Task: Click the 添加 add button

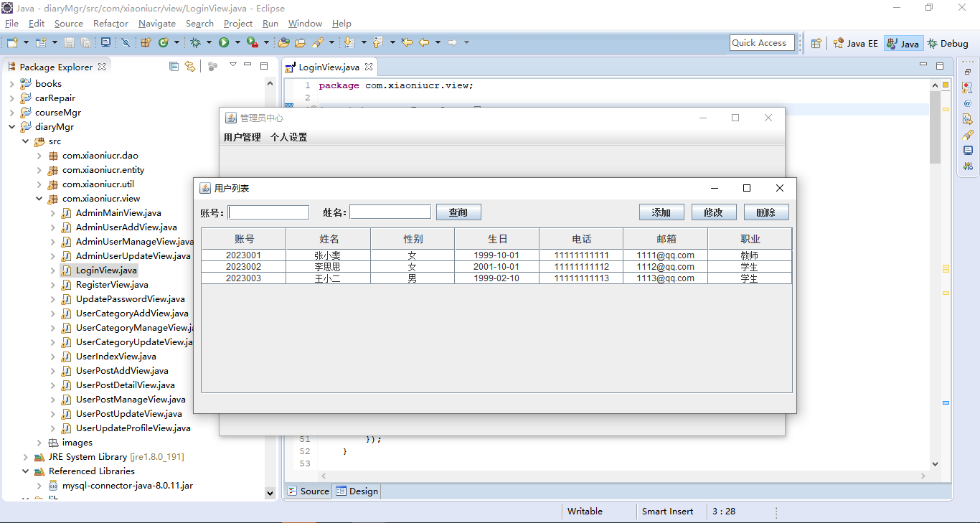Action: tap(661, 212)
